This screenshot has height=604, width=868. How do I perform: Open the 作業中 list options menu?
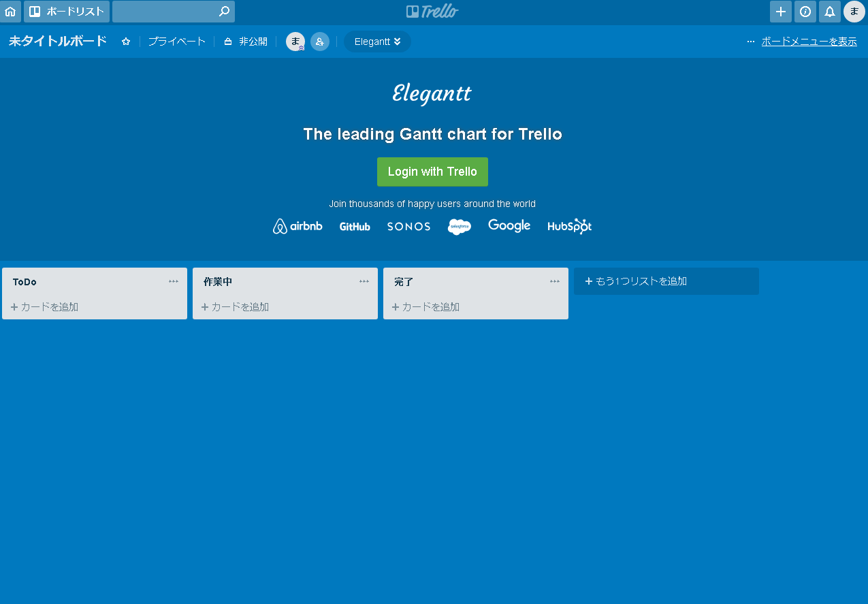(364, 281)
